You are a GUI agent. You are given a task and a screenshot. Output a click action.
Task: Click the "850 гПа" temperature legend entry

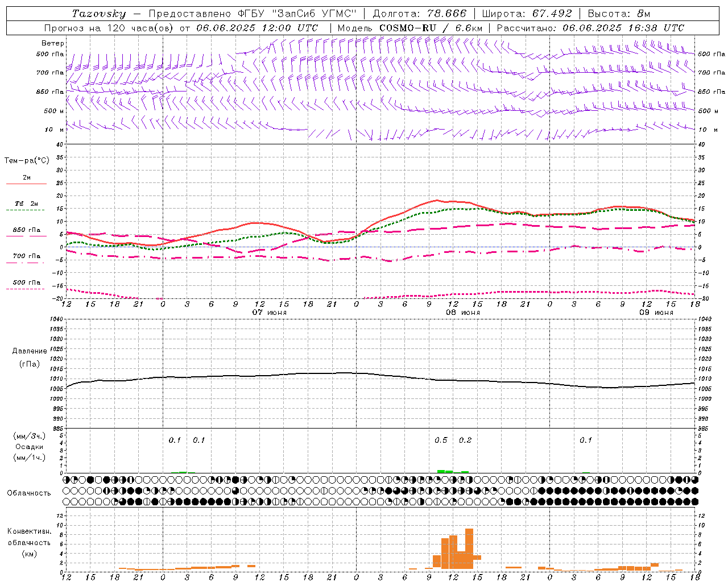click(x=27, y=230)
